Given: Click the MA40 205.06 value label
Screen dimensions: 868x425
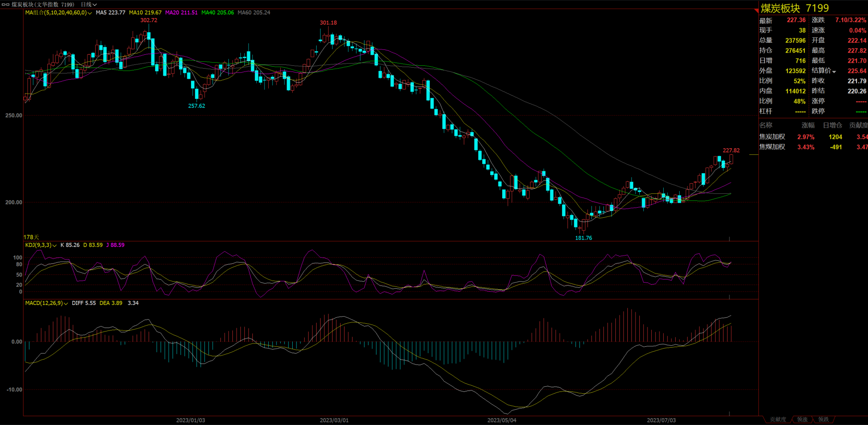Looking at the screenshot, I should click(x=217, y=13).
